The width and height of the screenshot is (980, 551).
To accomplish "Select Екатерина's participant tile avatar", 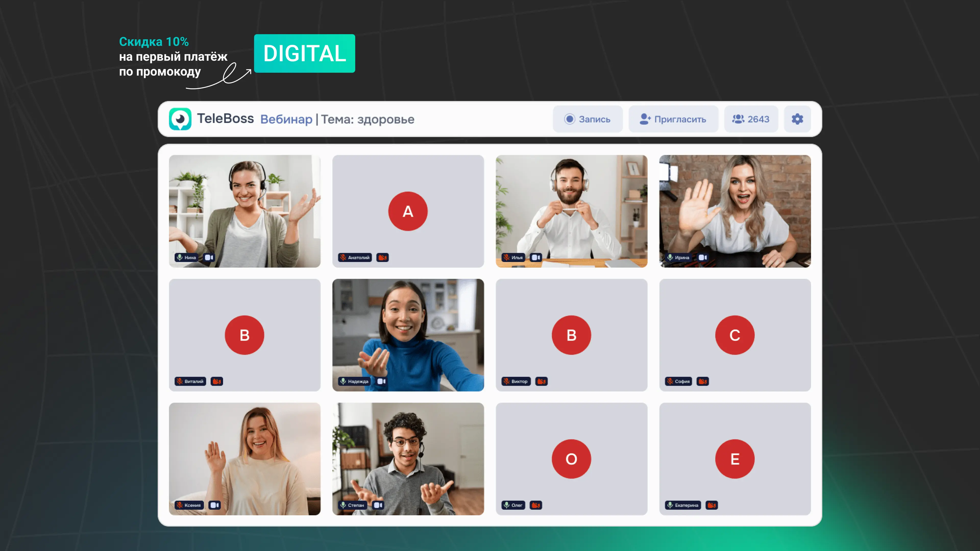I will pos(735,459).
